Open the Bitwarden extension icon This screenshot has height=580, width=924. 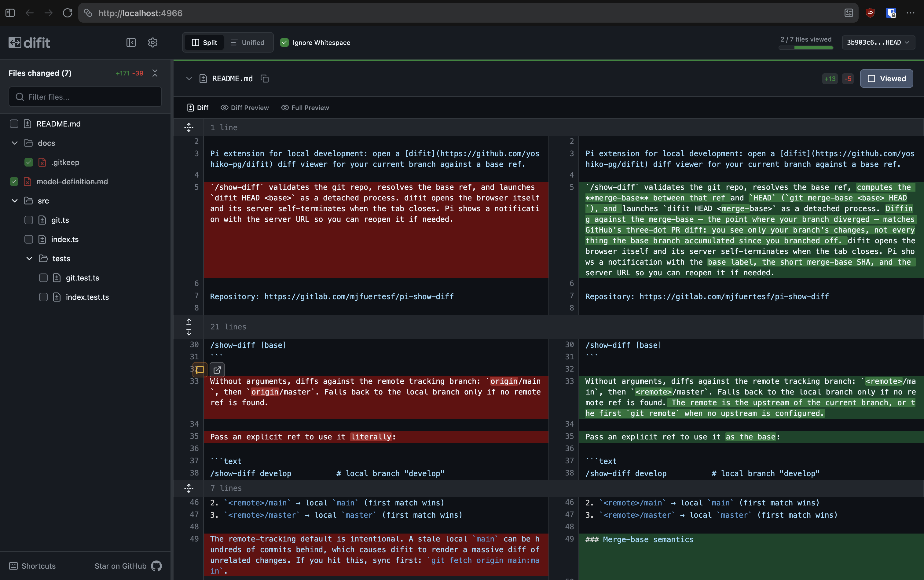click(x=891, y=13)
